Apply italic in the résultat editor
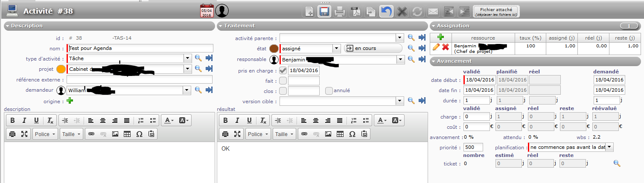The width and height of the screenshot is (644, 183). point(238,120)
